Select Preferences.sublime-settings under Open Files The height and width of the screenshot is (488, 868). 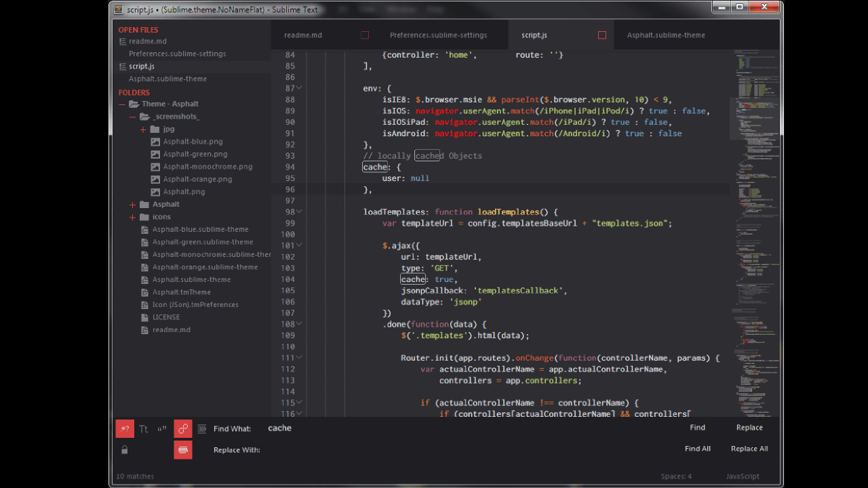(178, 54)
